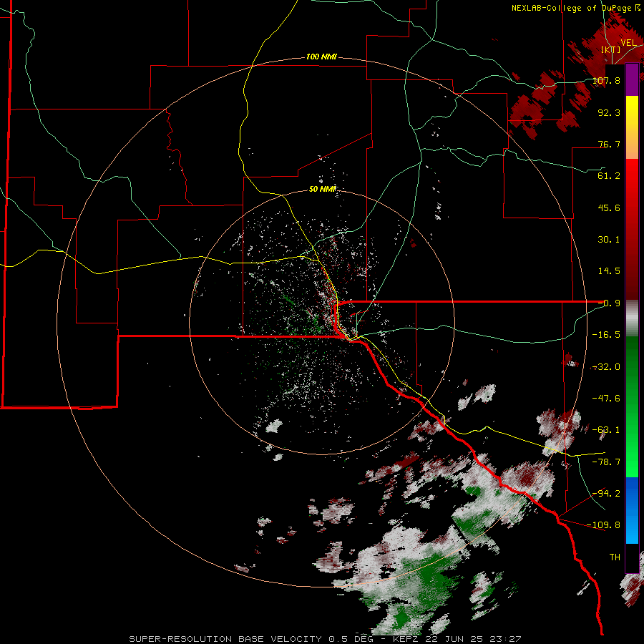Viewport: 644px width, 644px height.
Task: Select the 107.8 scale value
Action: (606, 80)
